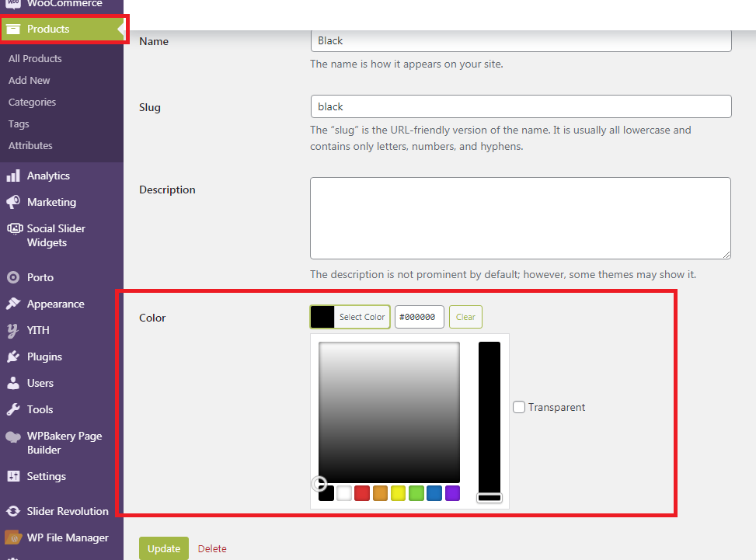756x560 pixels.
Task: Click the Tools wrench icon
Action: point(13,409)
